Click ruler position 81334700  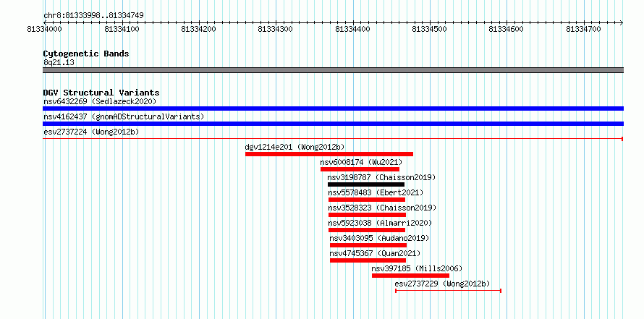584,29
